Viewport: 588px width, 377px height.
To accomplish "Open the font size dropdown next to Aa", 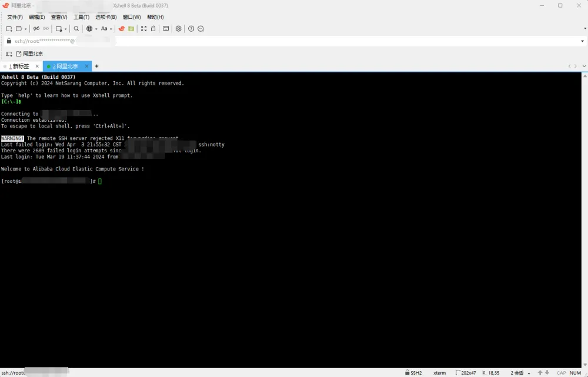I will [x=111, y=28].
